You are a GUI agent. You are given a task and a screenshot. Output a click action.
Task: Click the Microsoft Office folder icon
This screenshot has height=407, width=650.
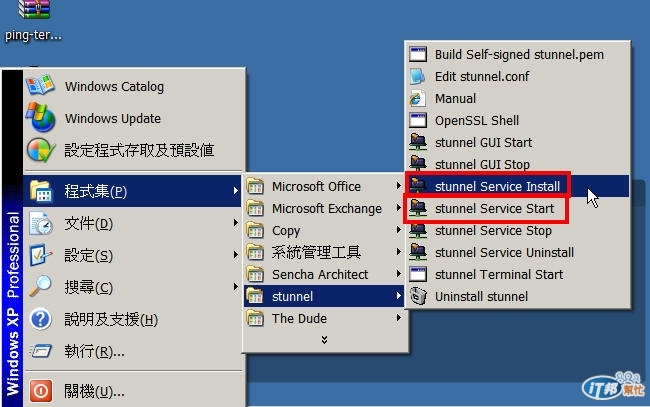(x=255, y=186)
